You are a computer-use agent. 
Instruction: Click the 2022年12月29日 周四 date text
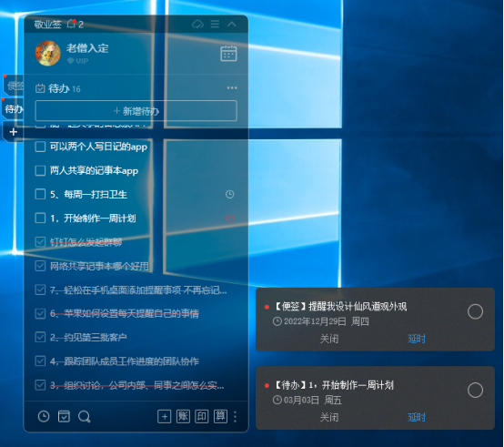[327, 321]
